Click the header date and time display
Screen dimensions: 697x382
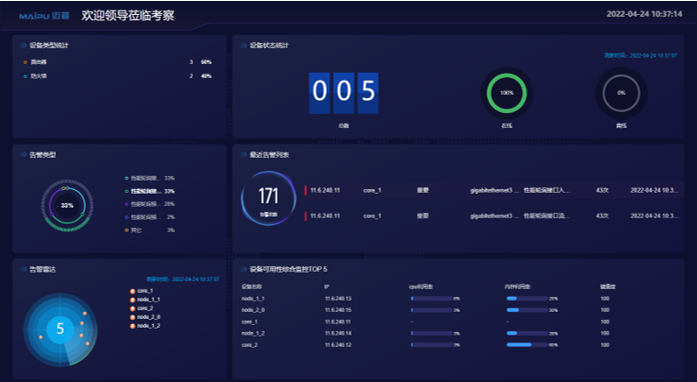coord(644,14)
